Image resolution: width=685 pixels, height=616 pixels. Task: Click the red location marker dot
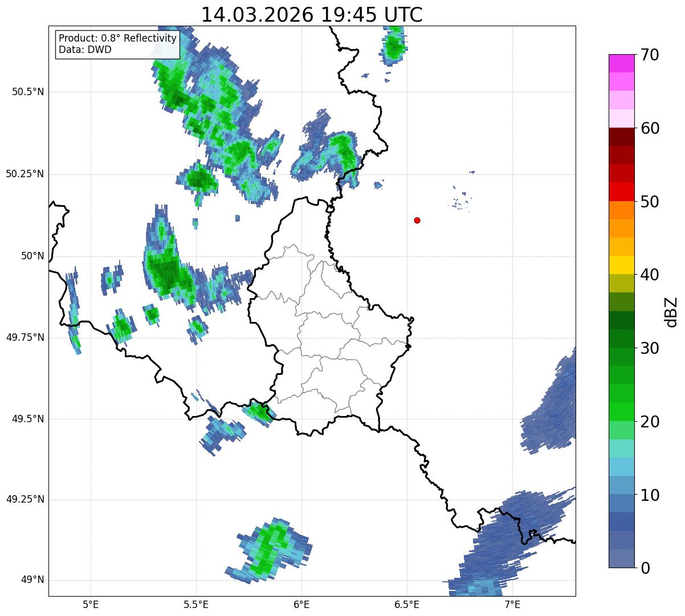pos(417,221)
